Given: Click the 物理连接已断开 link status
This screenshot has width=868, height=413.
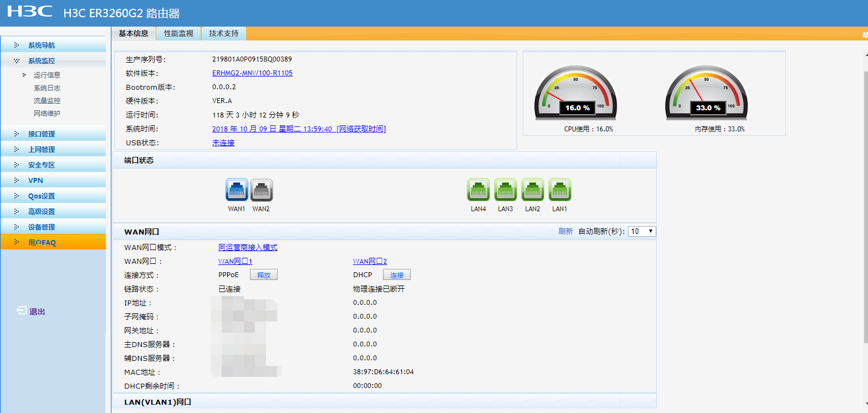Looking at the screenshot, I should (x=379, y=289).
